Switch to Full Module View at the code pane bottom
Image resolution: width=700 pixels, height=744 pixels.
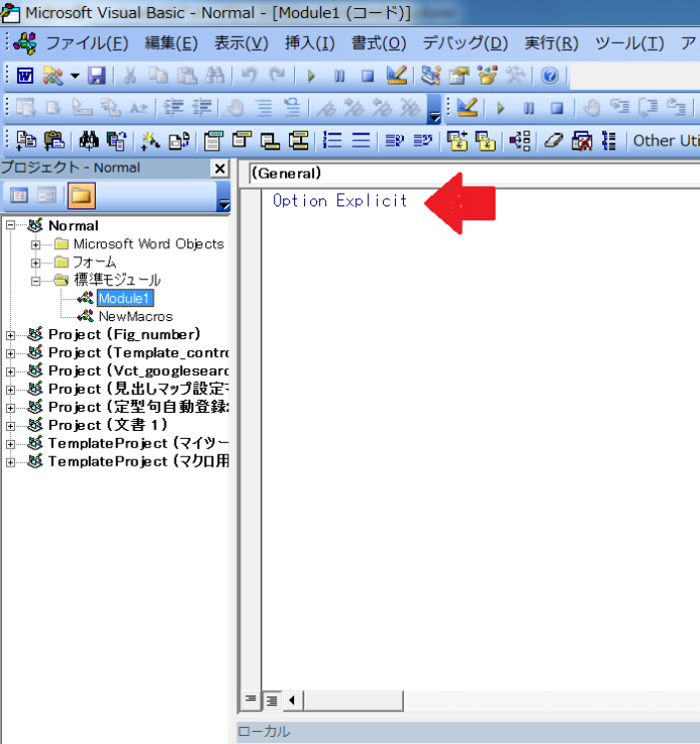pos(270,699)
